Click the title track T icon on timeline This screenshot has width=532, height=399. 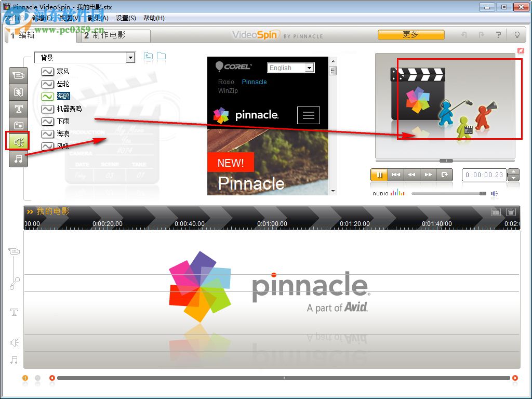coord(14,312)
